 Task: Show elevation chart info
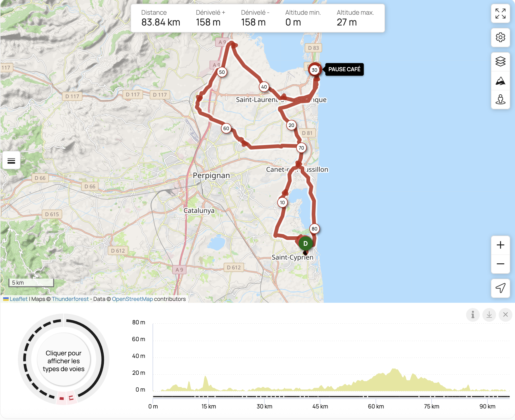(x=473, y=315)
